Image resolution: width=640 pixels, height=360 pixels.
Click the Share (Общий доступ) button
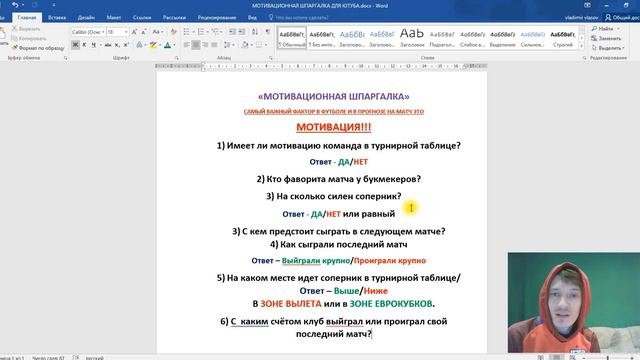622,18
